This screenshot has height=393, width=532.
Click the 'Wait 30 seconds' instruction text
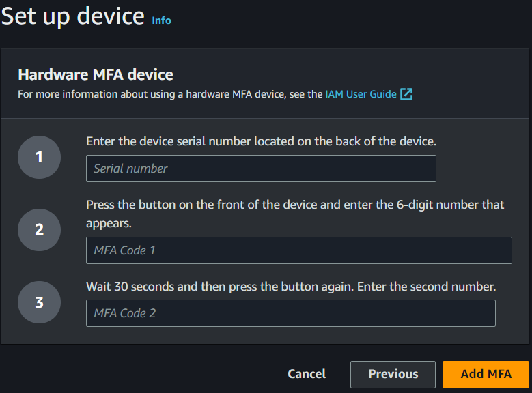coord(290,287)
